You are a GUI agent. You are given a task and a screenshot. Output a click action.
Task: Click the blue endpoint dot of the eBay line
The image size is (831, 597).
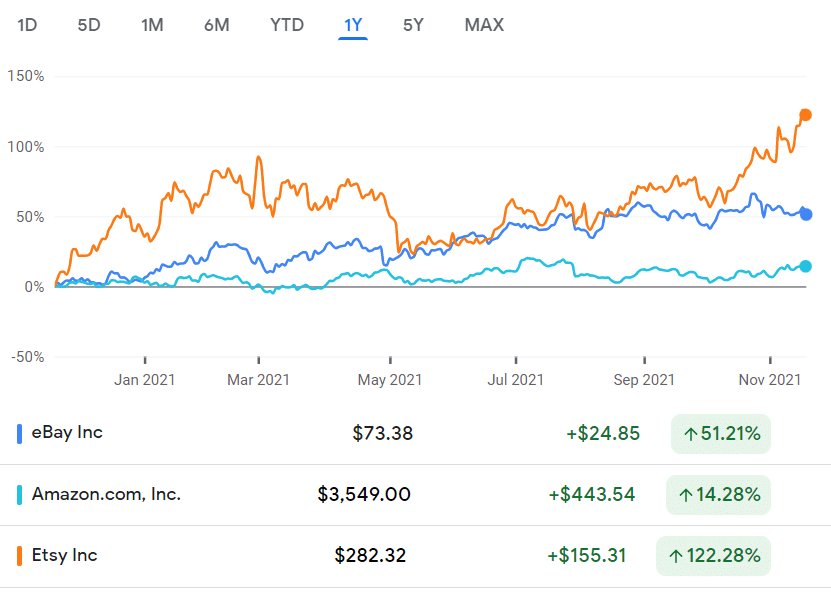806,214
